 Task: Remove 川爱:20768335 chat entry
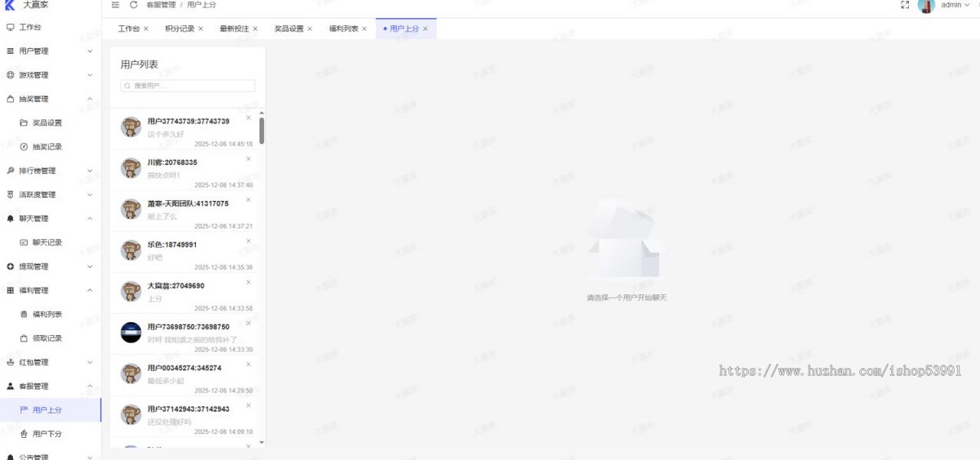coord(248,159)
